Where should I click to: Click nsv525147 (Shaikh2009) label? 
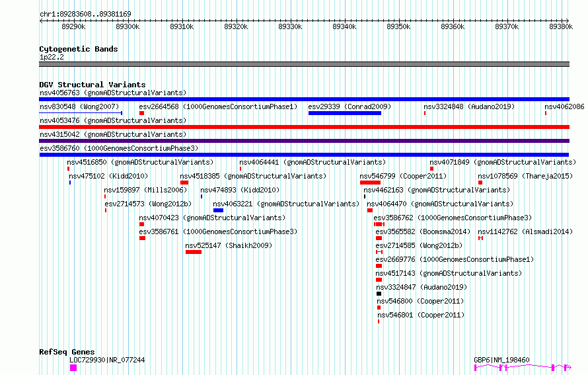229,245
